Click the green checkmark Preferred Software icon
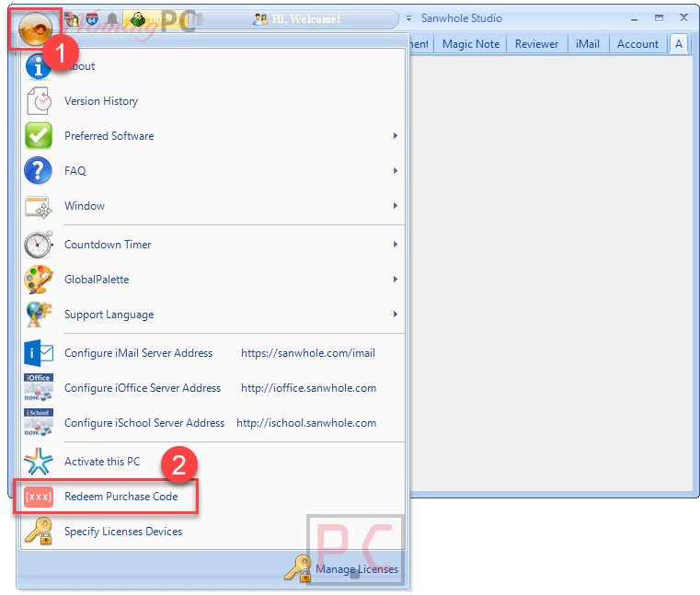The height and width of the screenshot is (595, 700). (x=39, y=136)
